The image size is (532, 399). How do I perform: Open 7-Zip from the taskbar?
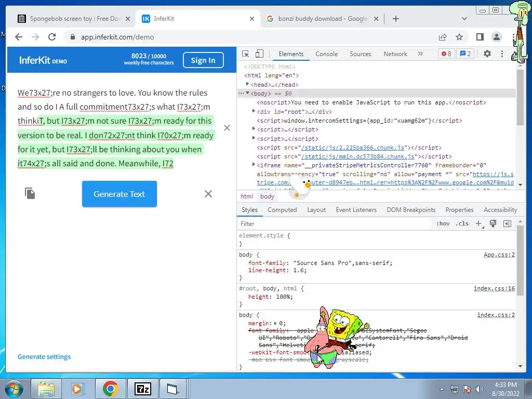click(142, 389)
